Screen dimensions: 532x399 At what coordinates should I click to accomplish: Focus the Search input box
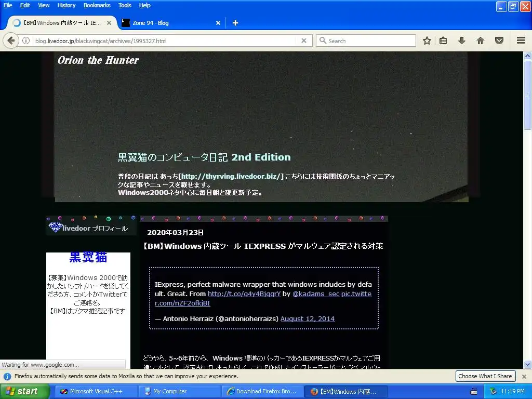[x=366, y=41]
